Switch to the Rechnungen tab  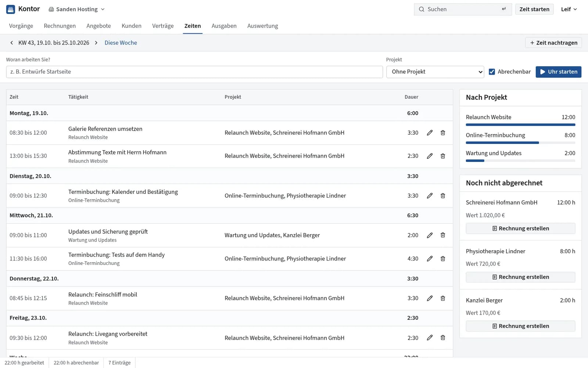coord(60,26)
